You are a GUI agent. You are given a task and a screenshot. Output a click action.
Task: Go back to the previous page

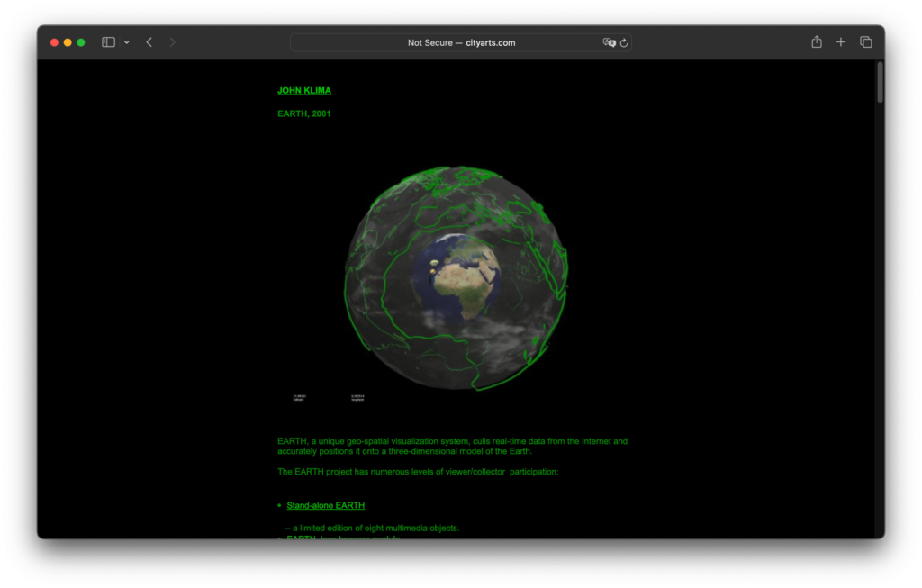click(x=149, y=42)
